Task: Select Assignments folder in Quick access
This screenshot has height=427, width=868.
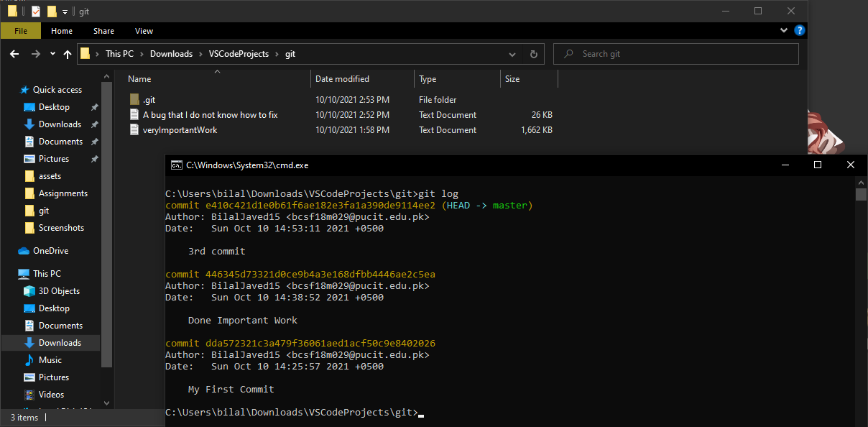Action: (63, 193)
